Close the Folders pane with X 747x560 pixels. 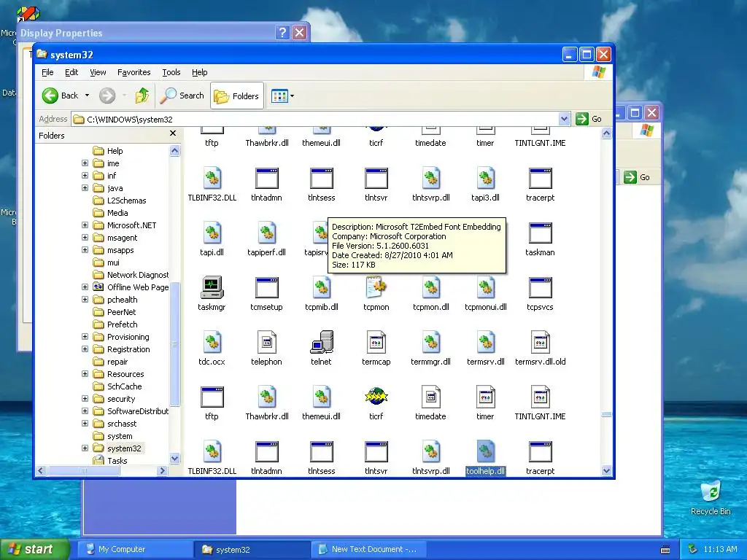tap(173, 134)
